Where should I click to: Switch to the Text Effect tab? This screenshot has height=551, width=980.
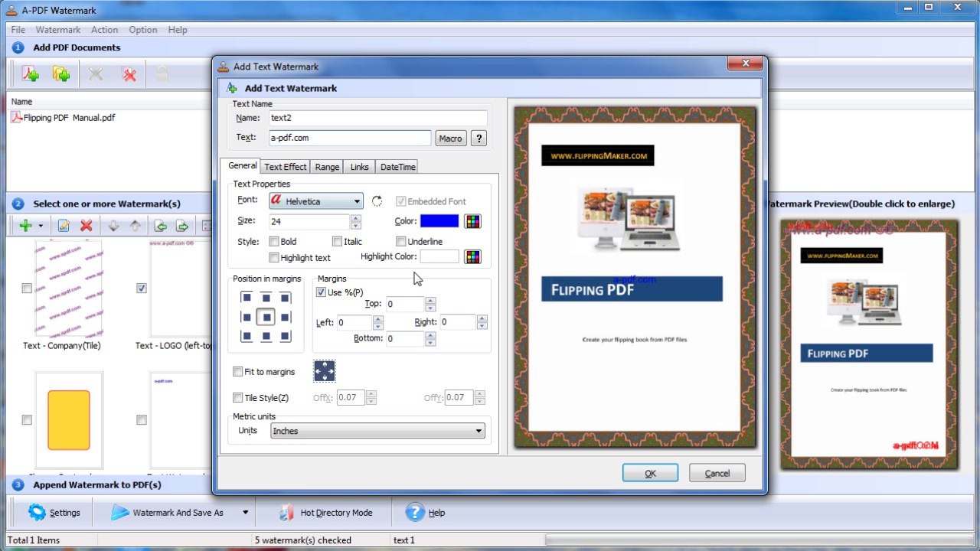pos(286,167)
